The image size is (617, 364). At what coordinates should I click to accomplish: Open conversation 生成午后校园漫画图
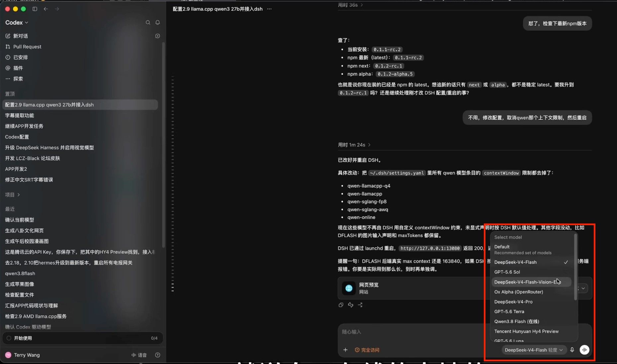pos(80,241)
